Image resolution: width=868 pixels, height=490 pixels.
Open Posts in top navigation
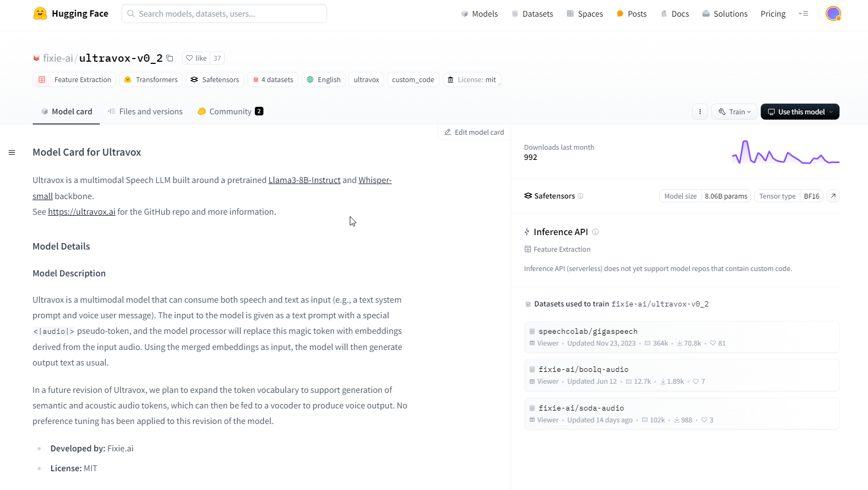point(631,14)
